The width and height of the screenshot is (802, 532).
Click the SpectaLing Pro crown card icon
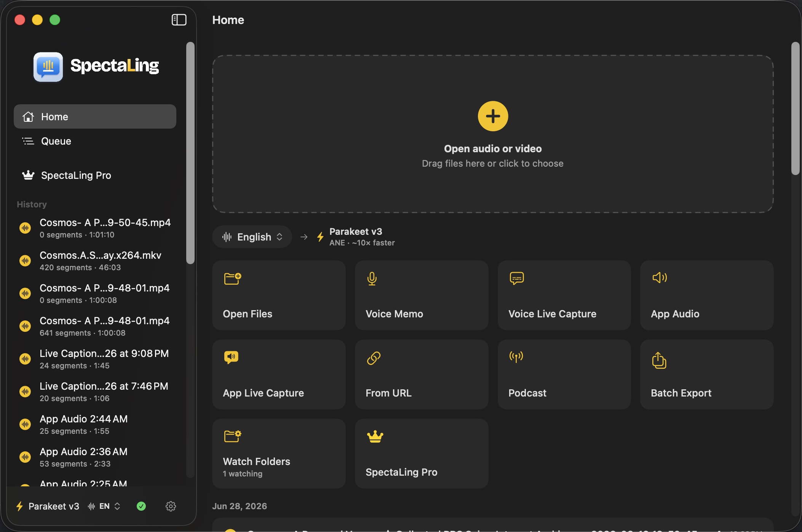(375, 436)
